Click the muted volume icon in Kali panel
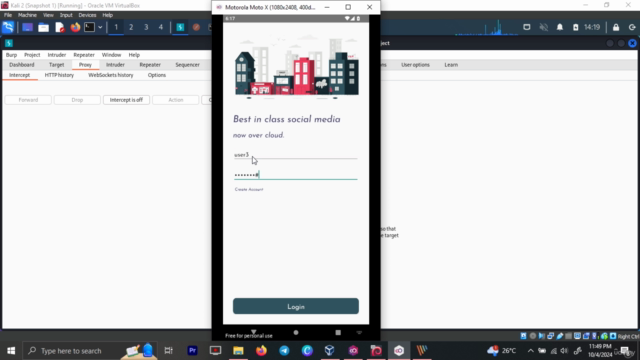 point(543,27)
